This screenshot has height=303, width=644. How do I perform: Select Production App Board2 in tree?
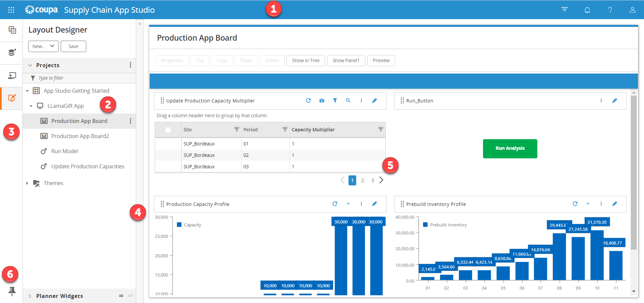[80, 136]
